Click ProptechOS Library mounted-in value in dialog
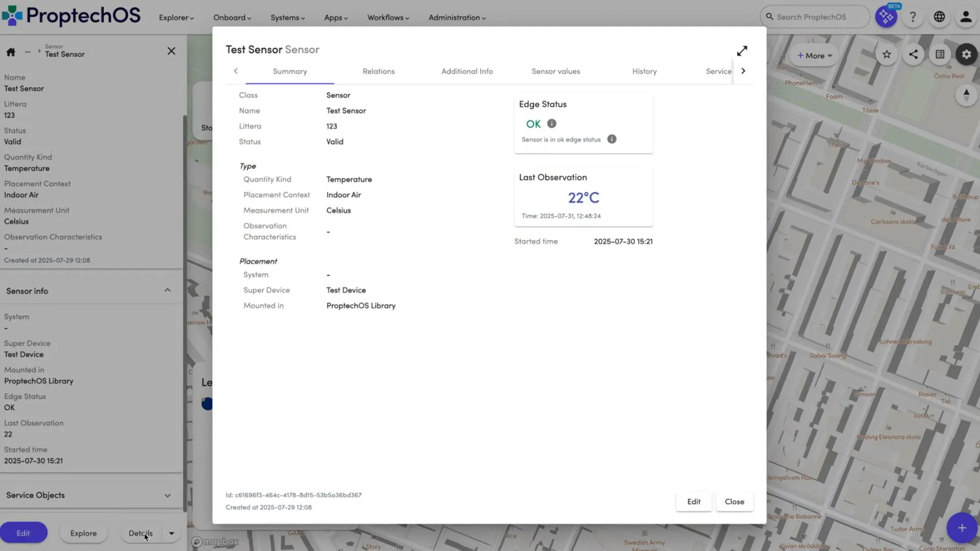The image size is (980, 551). (361, 306)
